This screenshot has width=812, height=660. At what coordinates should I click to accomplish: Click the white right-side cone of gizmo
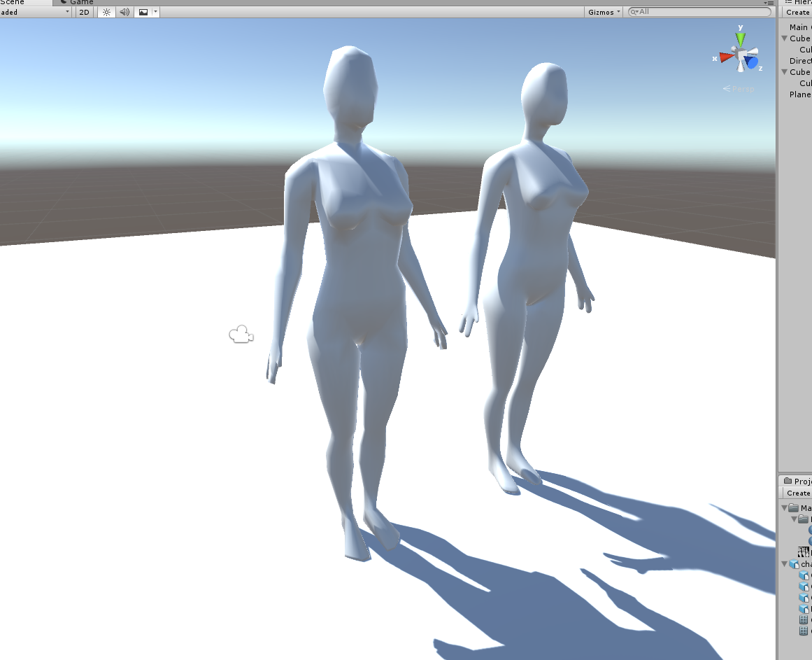(x=752, y=51)
